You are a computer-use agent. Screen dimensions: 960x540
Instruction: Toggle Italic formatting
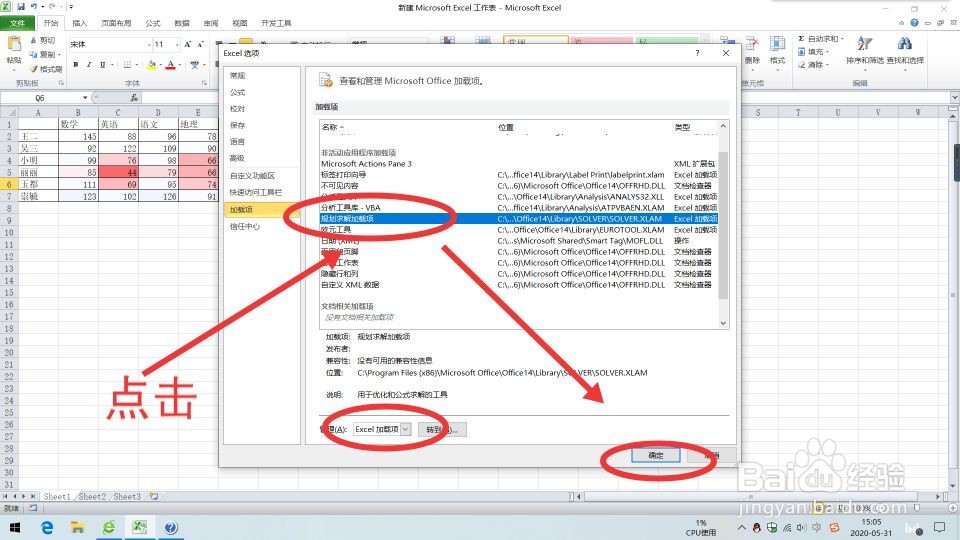click(89, 64)
